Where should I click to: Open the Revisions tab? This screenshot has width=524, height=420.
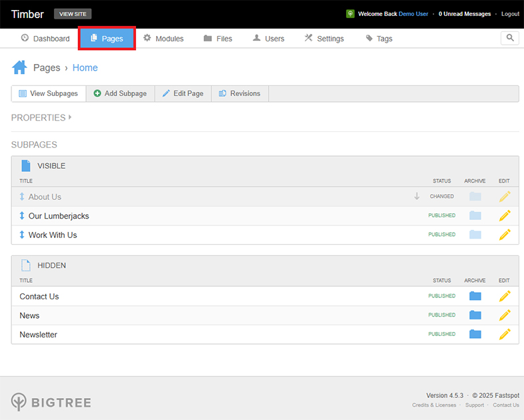click(x=240, y=93)
